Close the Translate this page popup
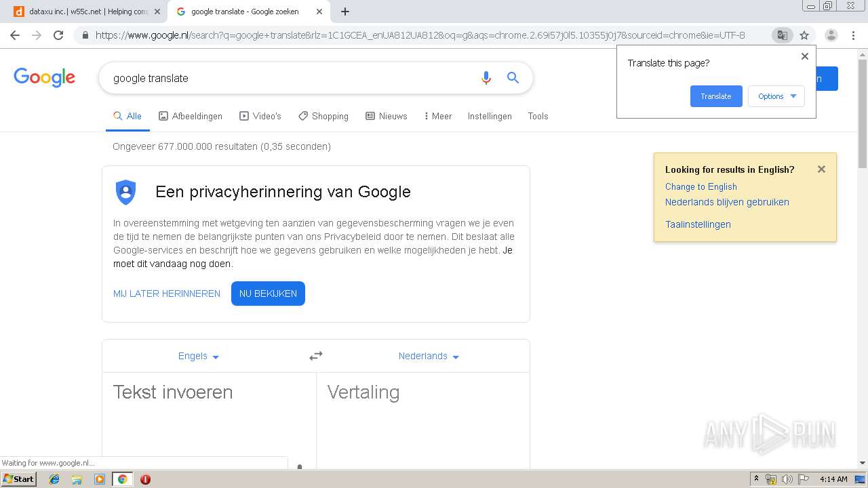The width and height of the screenshot is (868, 488). click(x=805, y=56)
